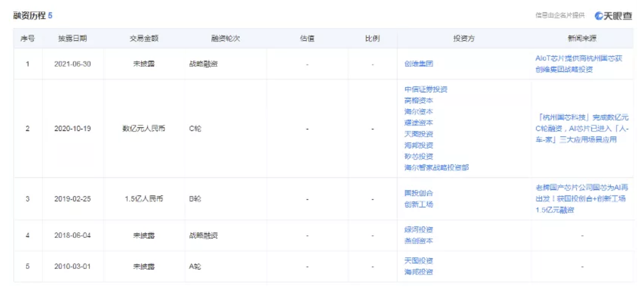
Task: Open news link about AIoT芯片提供商杭州国芯
Action: [x=579, y=64]
